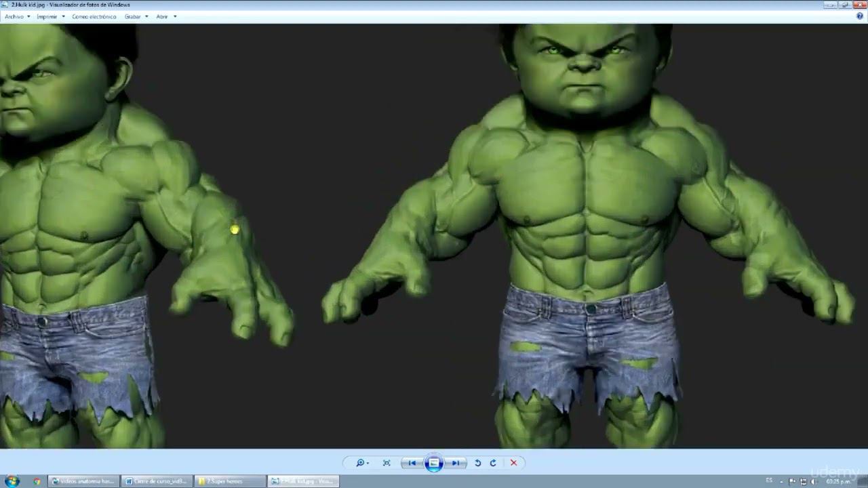
Task: Go to the next photo
Action: (456, 463)
